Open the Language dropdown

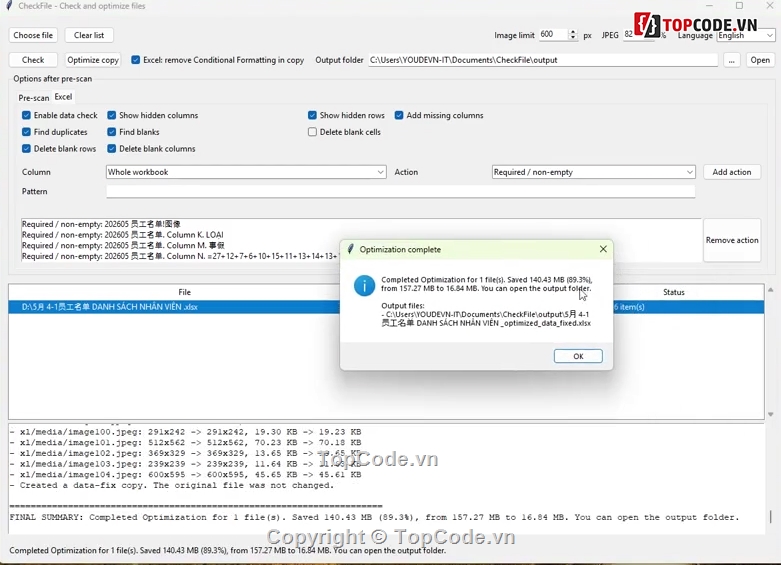(746, 35)
